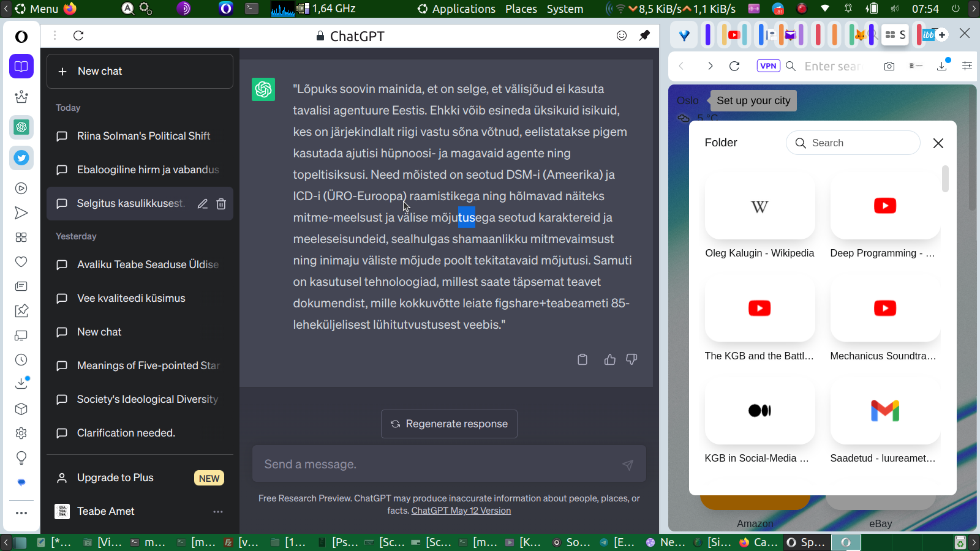Open the purple bookmarks icon in Opera sidebar
This screenshot has height=551, width=980.
pos(21,66)
